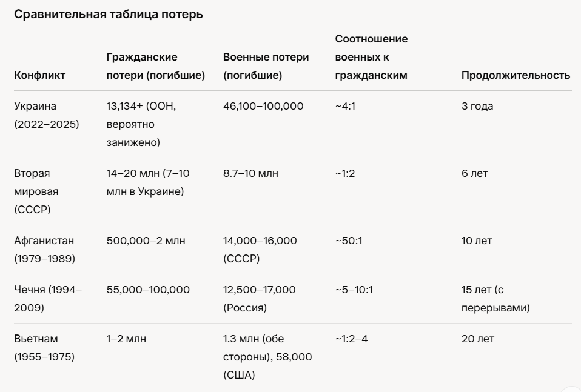Click the "46,100–100,000" military losses cell
This screenshot has height=392, width=581.
[x=263, y=106]
